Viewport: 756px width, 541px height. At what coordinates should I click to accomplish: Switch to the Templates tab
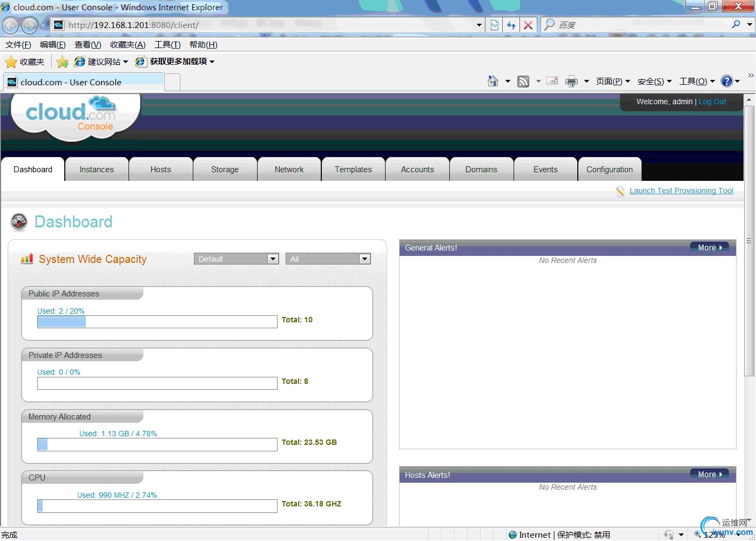click(353, 170)
